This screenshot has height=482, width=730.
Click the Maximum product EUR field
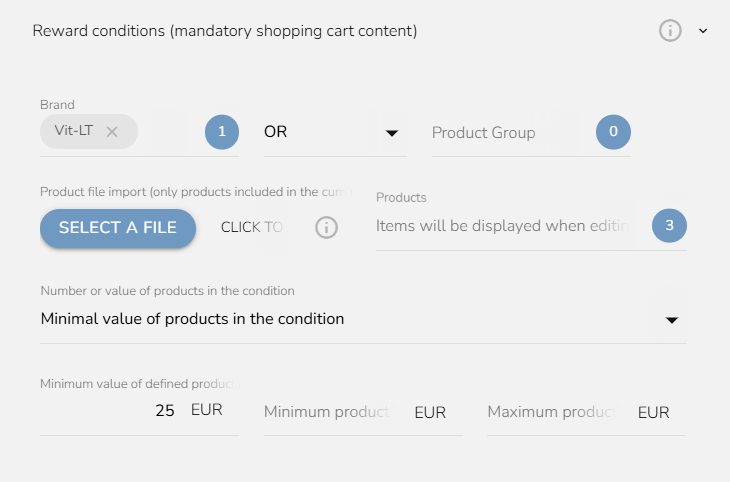coord(553,413)
